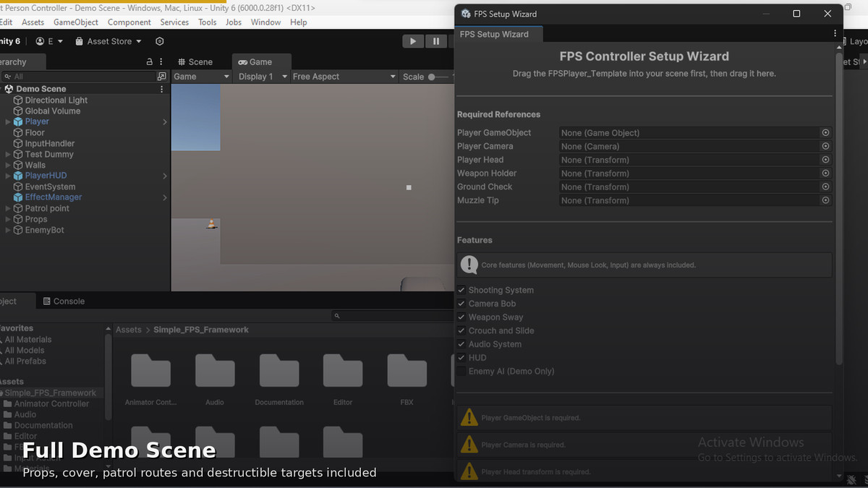Select the Simple_FPS_Framework folder in tree
Screen dimensions: 868x488
tap(51, 393)
